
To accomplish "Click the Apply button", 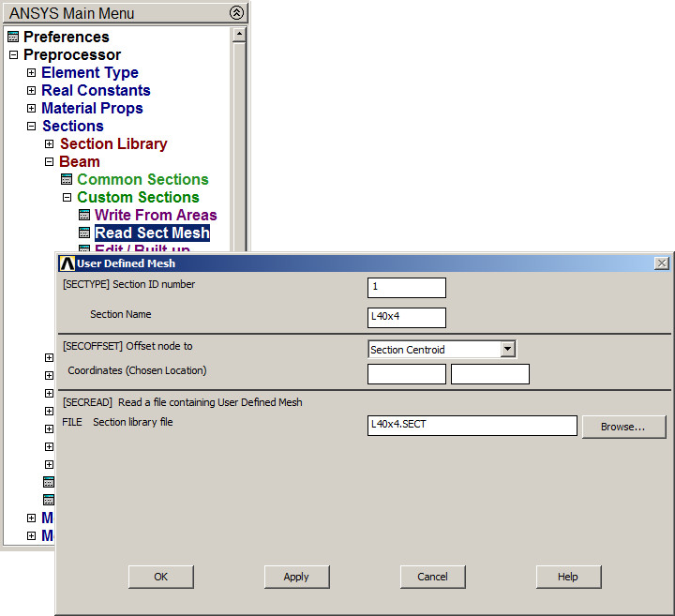I will click(x=296, y=577).
